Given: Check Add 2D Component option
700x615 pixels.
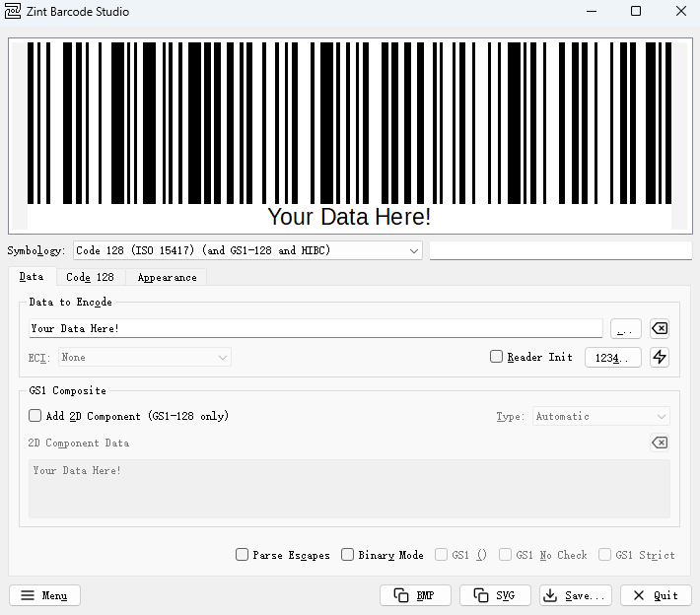Looking at the screenshot, I should click(x=35, y=416).
